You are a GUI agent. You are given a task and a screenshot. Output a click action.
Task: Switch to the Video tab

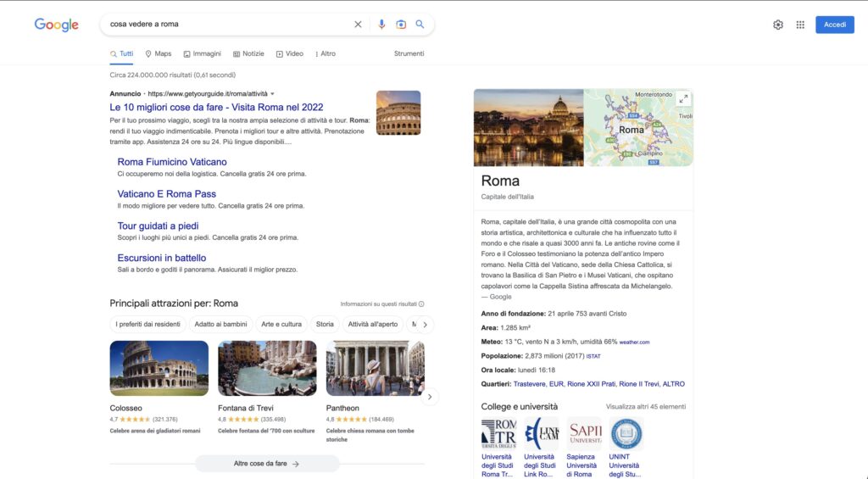(x=290, y=53)
